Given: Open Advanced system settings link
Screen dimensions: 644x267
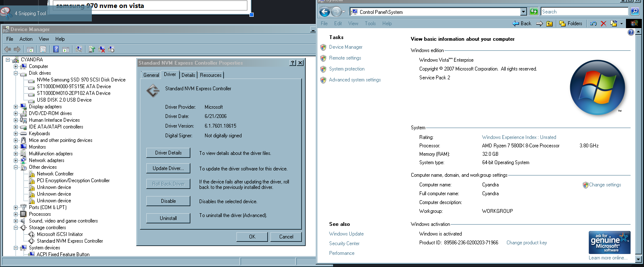Looking at the screenshot, I should [355, 80].
